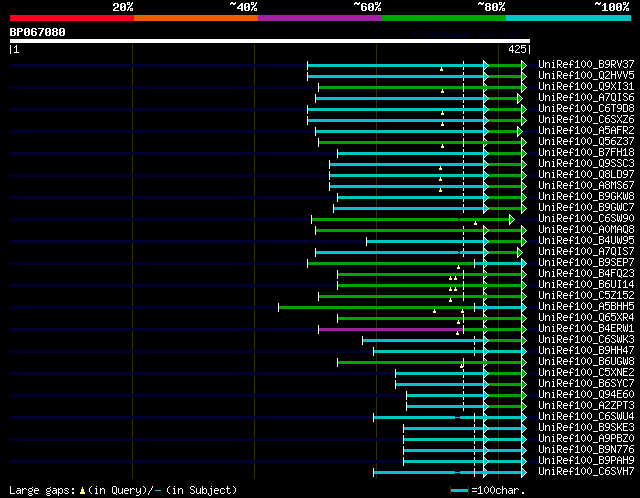The image size is (640, 498).
Task: Click the long green alignment bar of A5BHH5
Action: coord(376,307)
